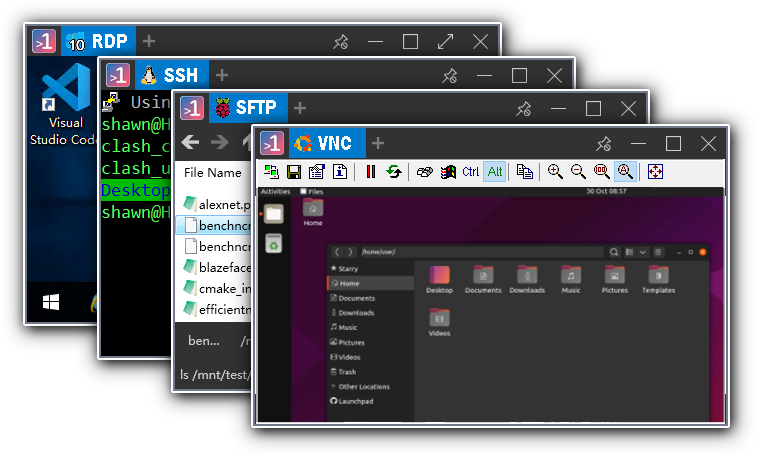Click the full screen arrows icon in VNC toolbar
Image resolution: width=757 pixels, height=455 pixels.
click(655, 171)
